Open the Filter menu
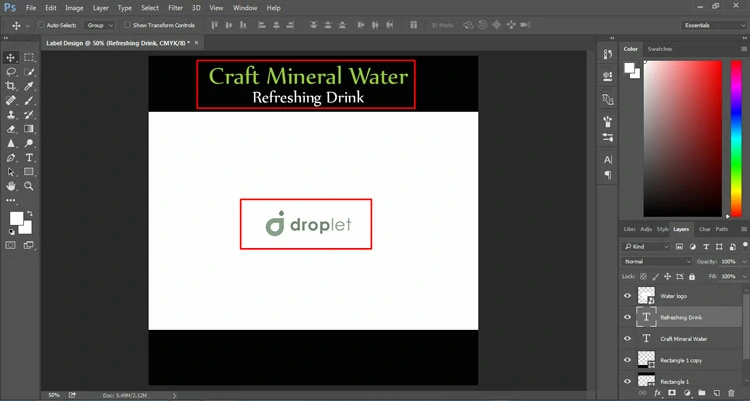750x401 pixels. (175, 7)
